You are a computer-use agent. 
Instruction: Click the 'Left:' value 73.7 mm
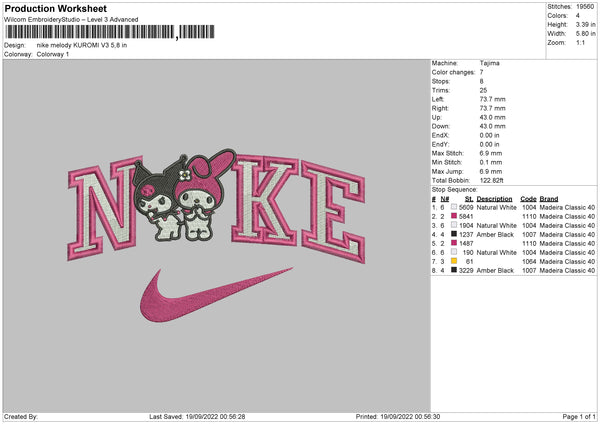492,99
